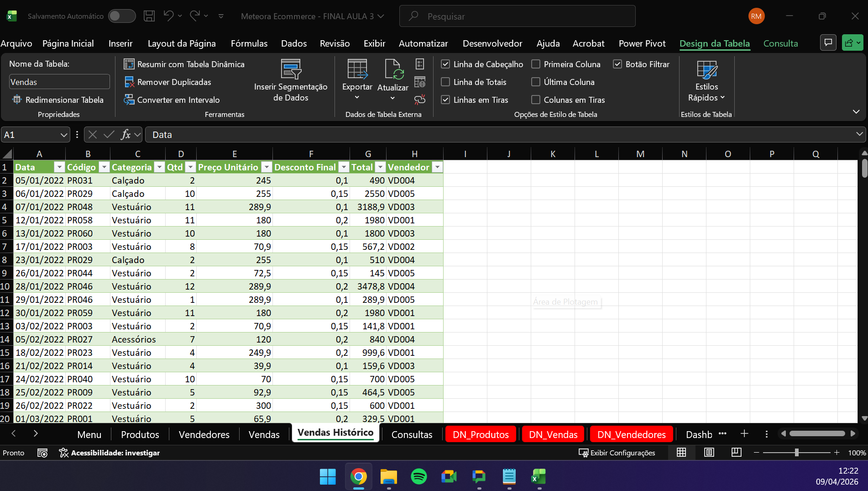Click the Save disk icon

tap(149, 16)
